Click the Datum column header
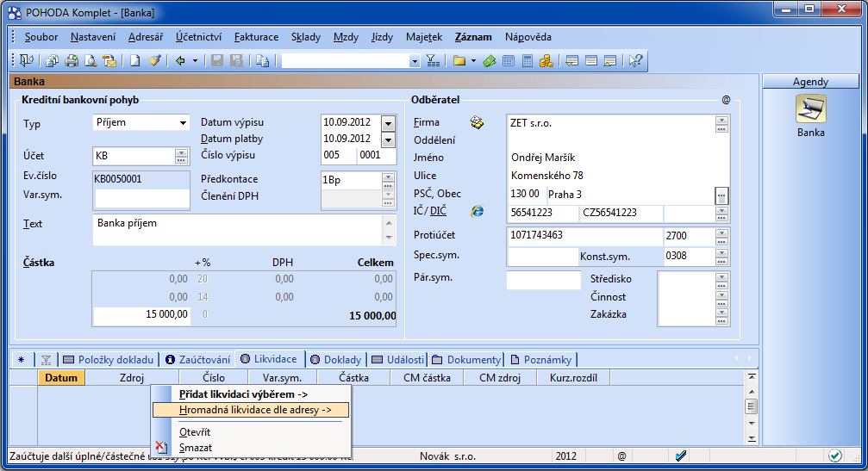The width and height of the screenshot is (868, 471). tap(61, 377)
